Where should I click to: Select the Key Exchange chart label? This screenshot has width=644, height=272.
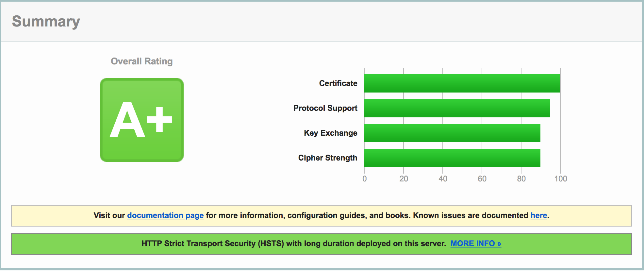coord(330,133)
